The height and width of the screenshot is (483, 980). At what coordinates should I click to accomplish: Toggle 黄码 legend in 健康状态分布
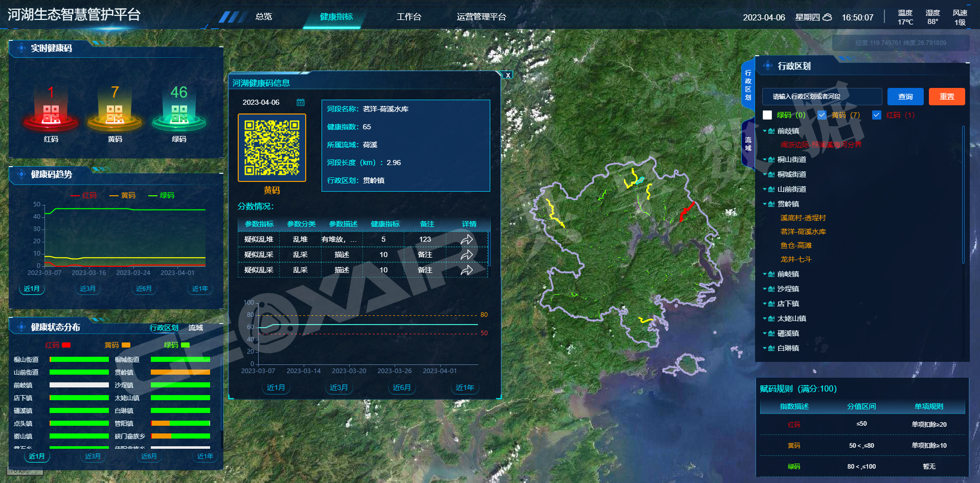tap(118, 345)
